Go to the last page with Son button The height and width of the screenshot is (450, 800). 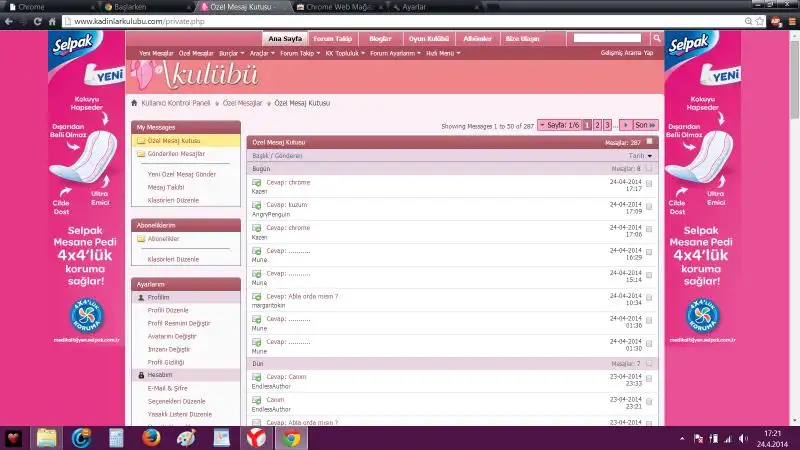coord(645,125)
